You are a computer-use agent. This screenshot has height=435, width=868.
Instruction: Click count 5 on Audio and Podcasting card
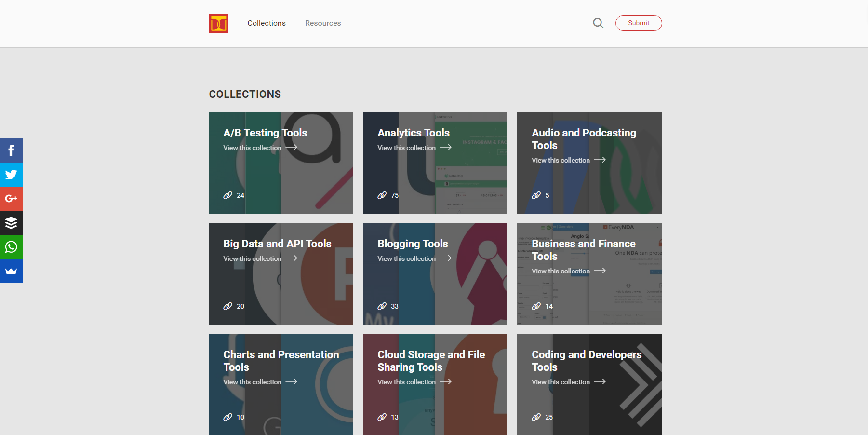point(547,195)
